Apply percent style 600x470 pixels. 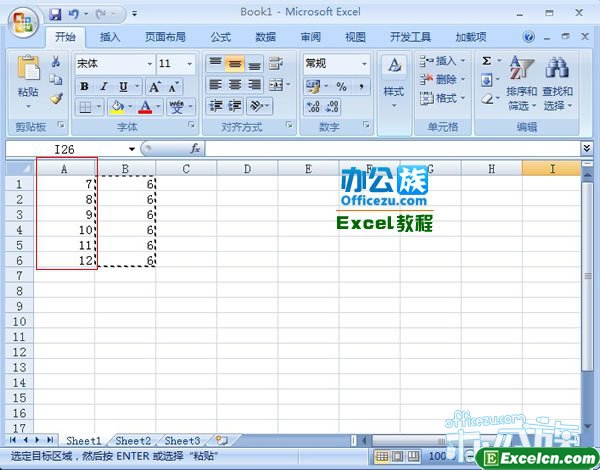click(341, 86)
